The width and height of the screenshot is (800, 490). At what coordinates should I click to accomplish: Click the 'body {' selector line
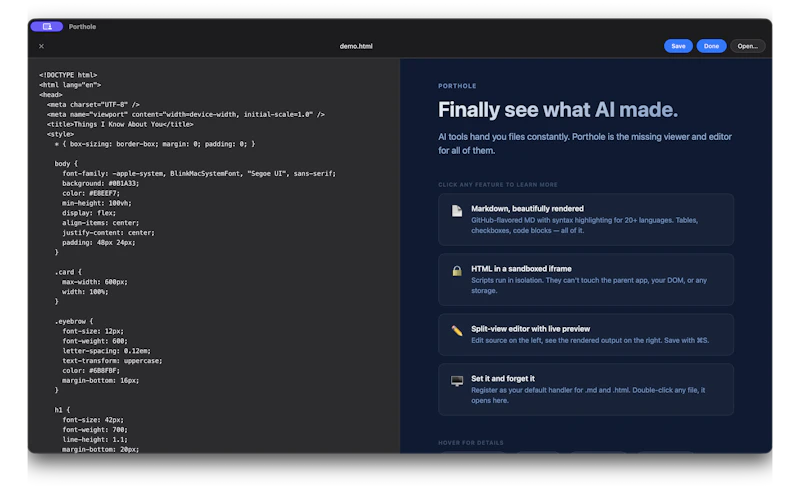pyautogui.click(x=66, y=164)
